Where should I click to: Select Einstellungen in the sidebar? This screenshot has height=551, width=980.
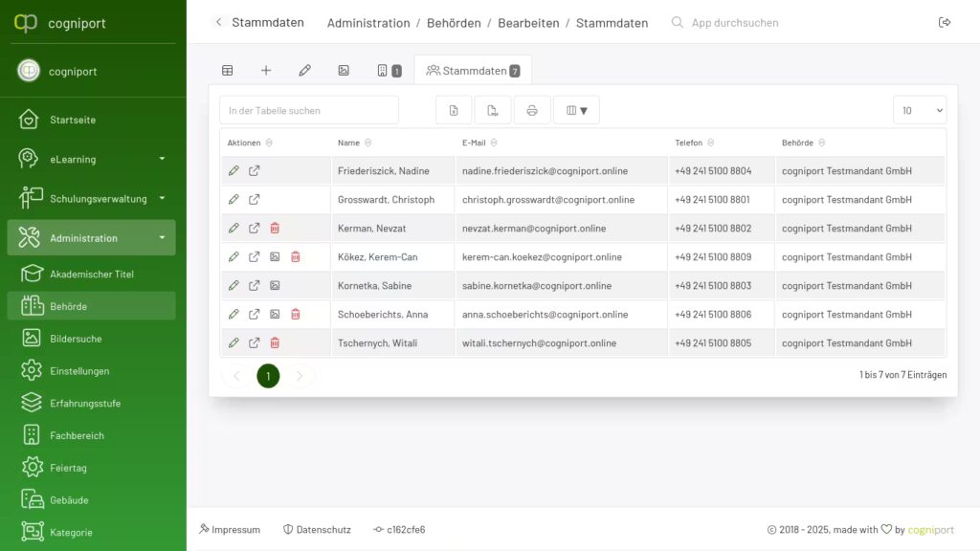tap(79, 371)
